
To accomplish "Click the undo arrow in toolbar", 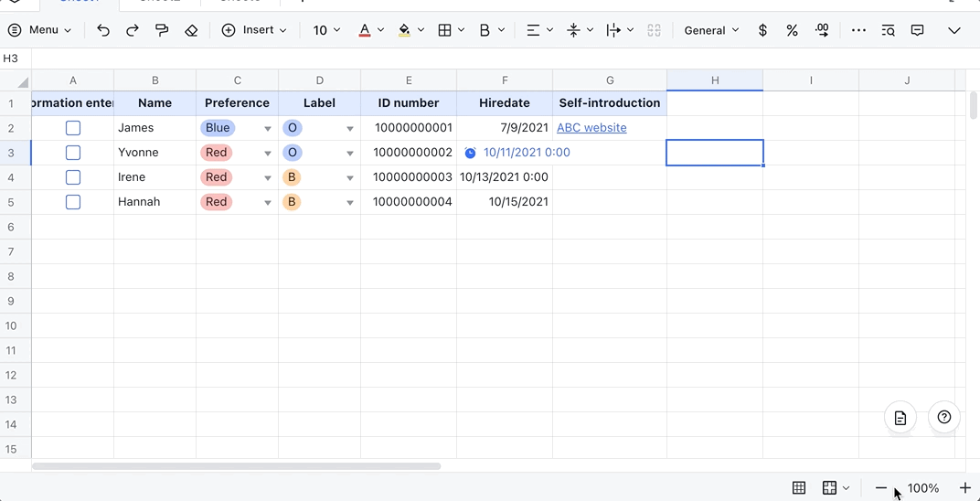I will point(103,30).
